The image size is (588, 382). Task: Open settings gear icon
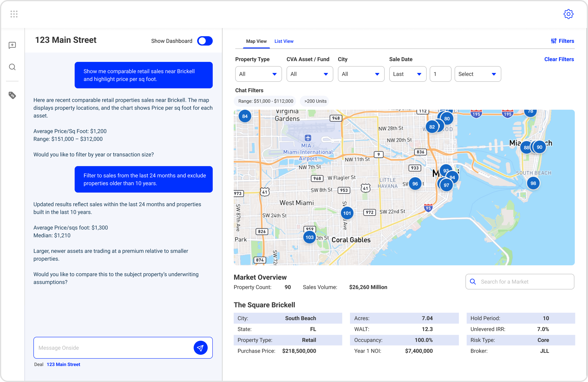point(568,14)
